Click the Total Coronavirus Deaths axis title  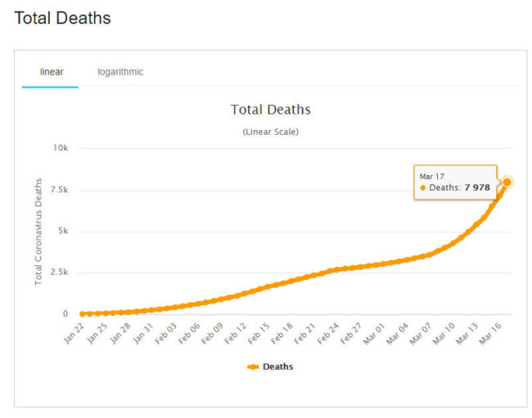(38, 233)
